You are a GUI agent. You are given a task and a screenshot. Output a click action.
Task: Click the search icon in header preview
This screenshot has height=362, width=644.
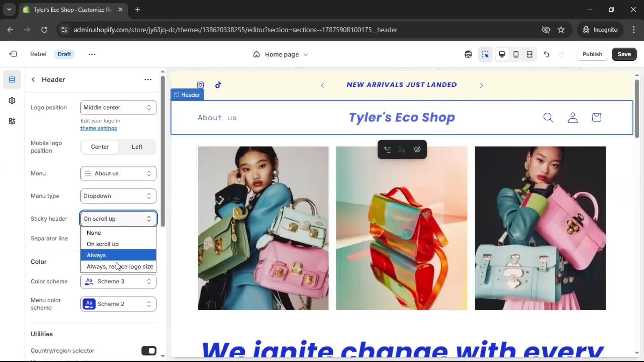pyautogui.click(x=548, y=118)
